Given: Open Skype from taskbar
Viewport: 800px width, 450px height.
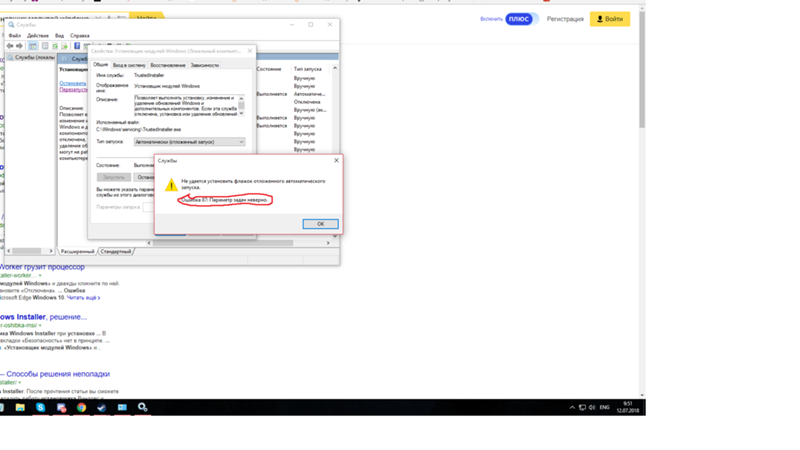Looking at the screenshot, I should pyautogui.click(x=40, y=407).
